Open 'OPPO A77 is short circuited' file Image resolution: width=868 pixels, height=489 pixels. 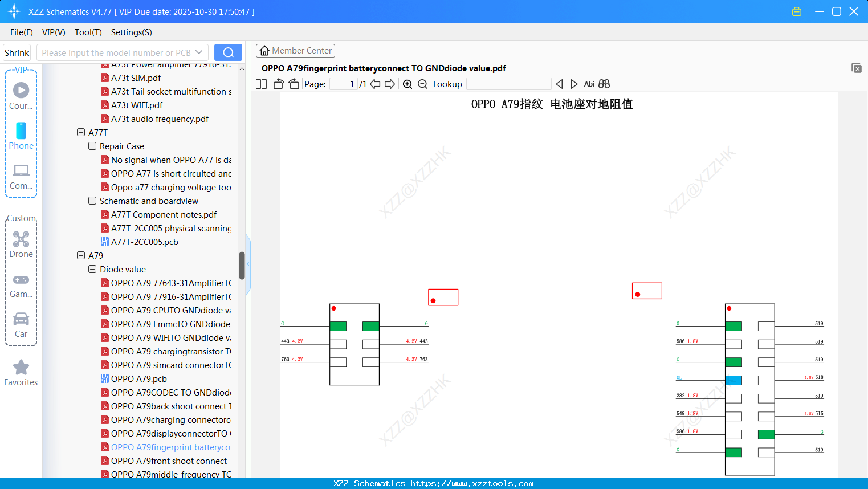point(166,173)
